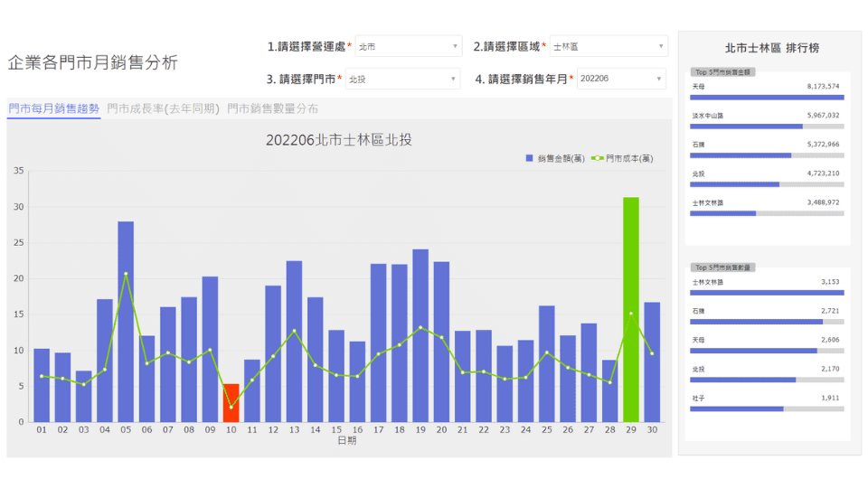Click the Top 5門市銷售數量 header tag
This screenshot has width=868, height=488.
point(722,267)
